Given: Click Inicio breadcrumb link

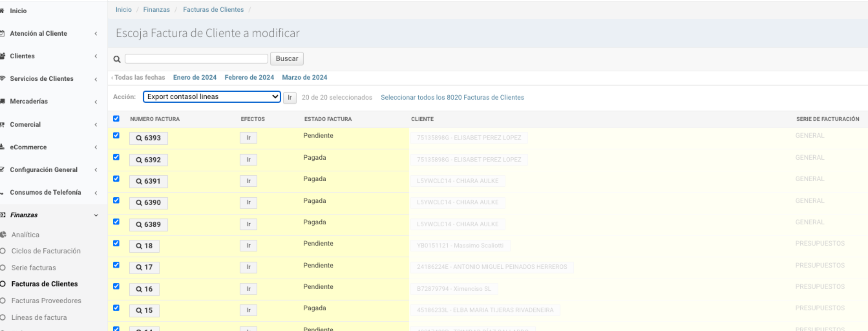Looking at the screenshot, I should coord(124,10).
